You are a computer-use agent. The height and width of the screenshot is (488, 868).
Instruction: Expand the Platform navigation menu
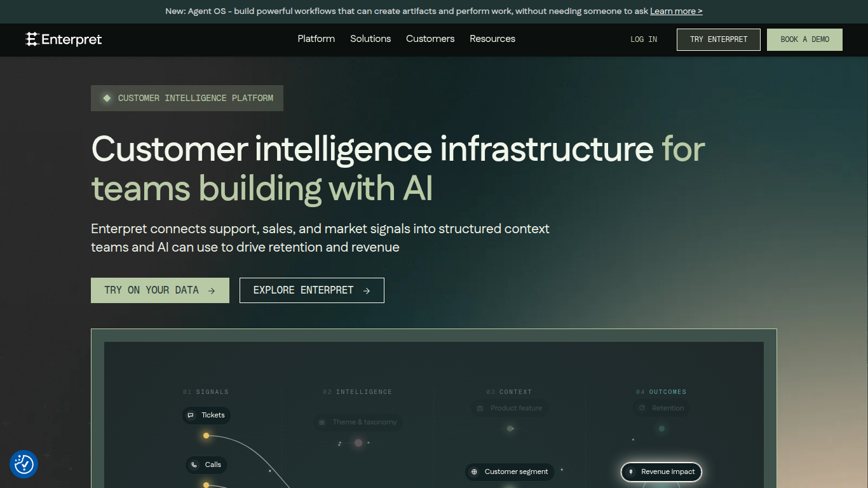click(316, 39)
